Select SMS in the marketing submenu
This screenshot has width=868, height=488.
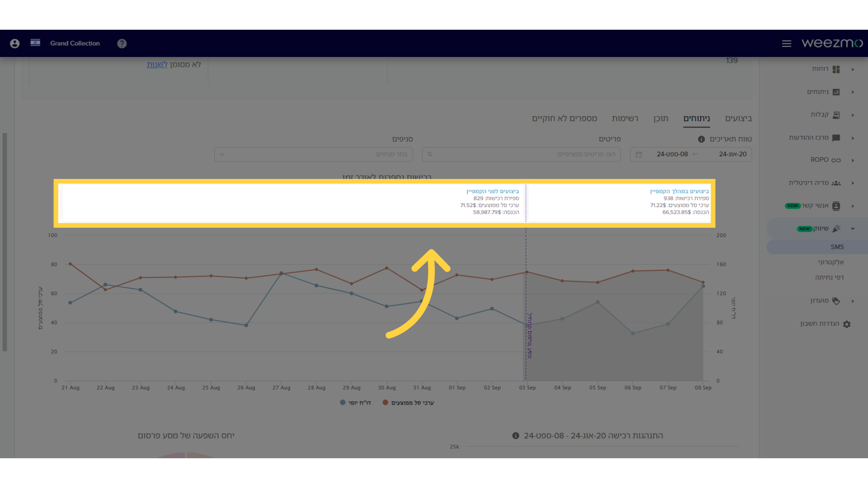point(837,247)
